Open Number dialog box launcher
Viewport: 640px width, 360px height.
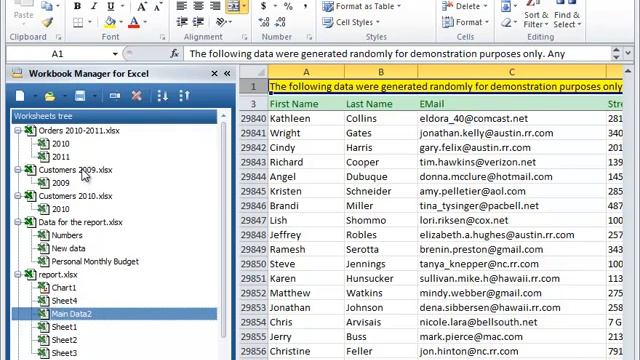coord(309,37)
